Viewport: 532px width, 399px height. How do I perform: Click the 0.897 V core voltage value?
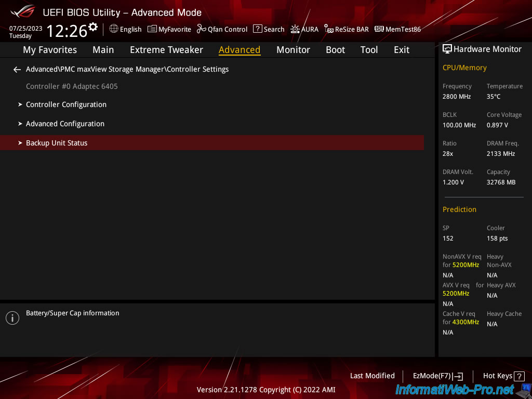click(497, 125)
